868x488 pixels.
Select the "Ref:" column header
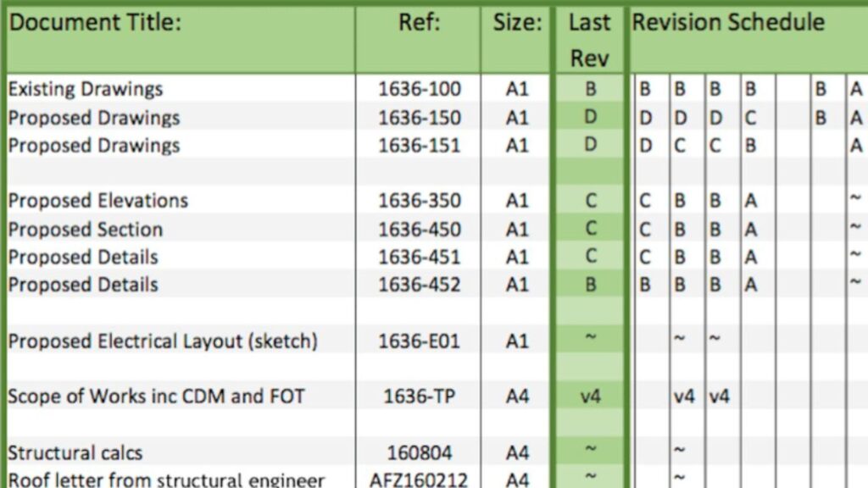point(419,23)
